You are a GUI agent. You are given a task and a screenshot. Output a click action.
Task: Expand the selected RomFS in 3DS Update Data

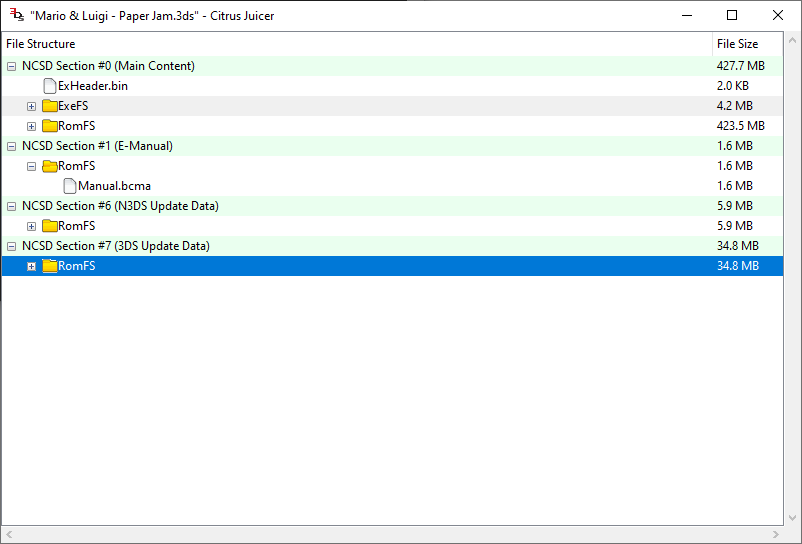[x=31, y=266]
